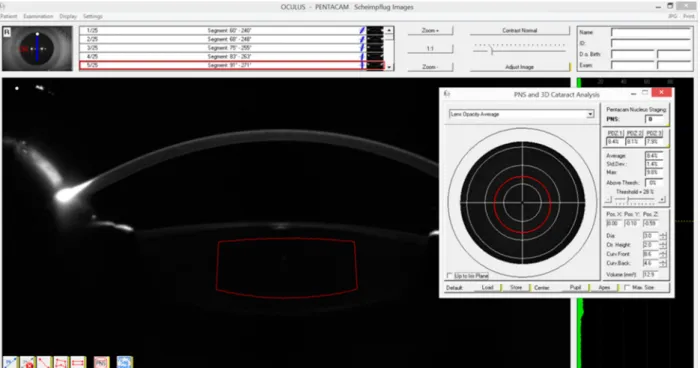700x368 pixels.
Task: Select segment row 2/25
Action: coord(232,39)
